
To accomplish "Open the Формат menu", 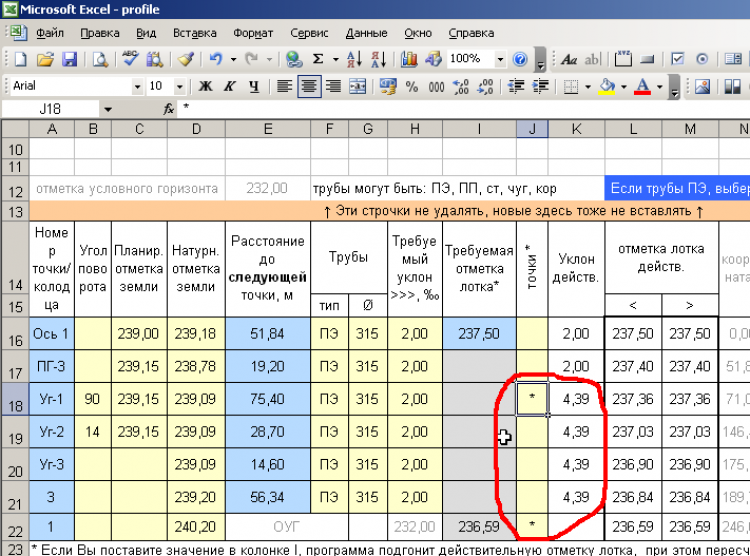I will click(x=253, y=32).
